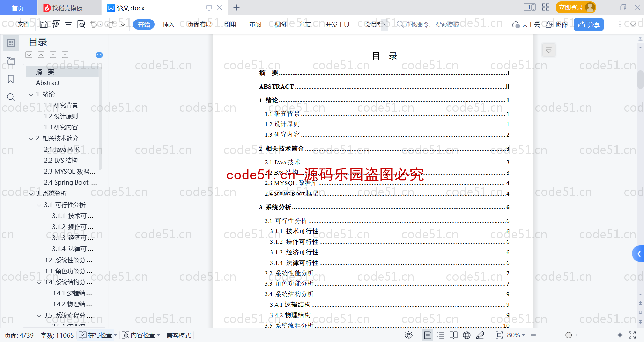Enter full screen display icon
Viewport: 644px width, 342px height.
click(x=632, y=335)
